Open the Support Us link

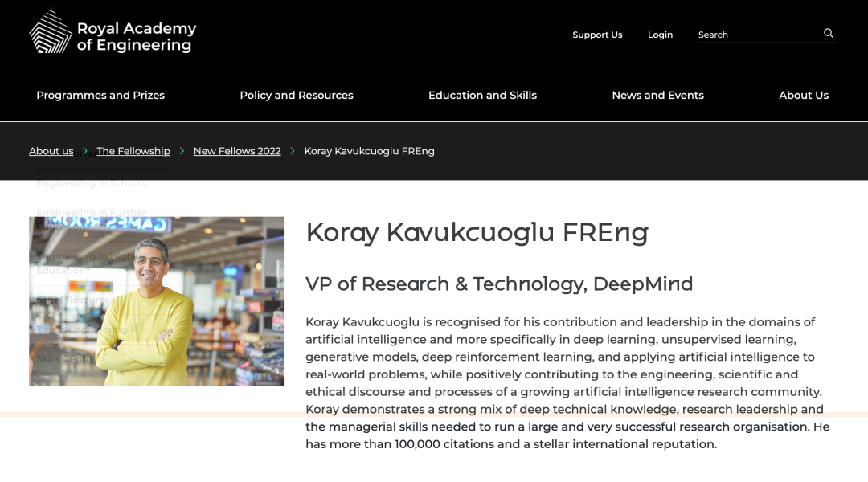(x=597, y=35)
